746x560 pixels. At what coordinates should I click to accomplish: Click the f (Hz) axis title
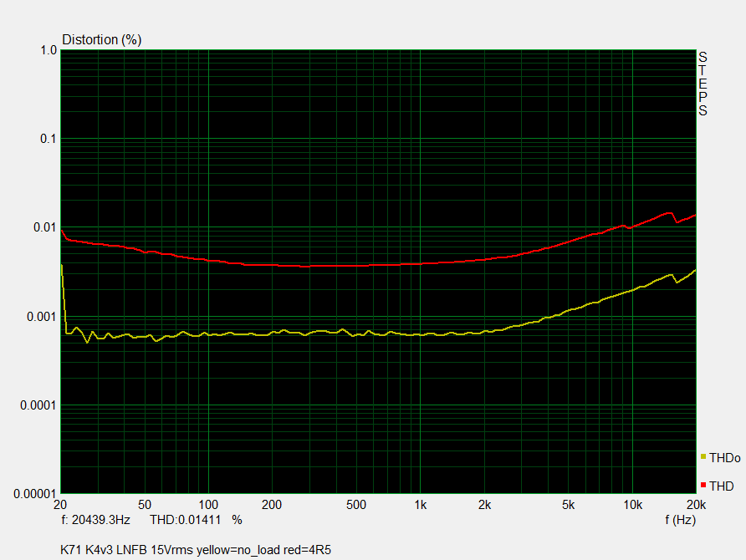[x=680, y=520]
